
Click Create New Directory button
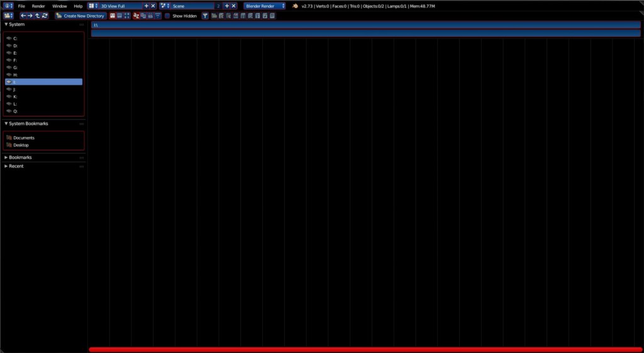tap(81, 16)
